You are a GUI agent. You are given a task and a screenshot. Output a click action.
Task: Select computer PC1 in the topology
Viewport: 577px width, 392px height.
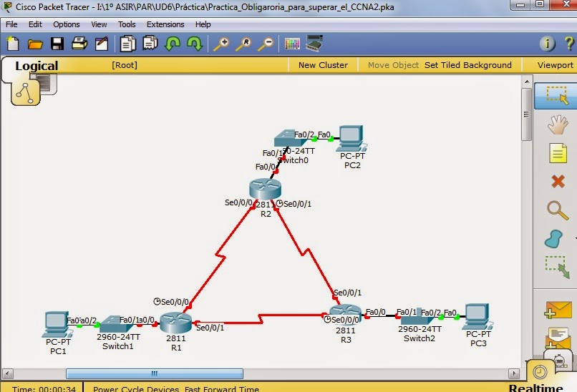click(x=57, y=325)
